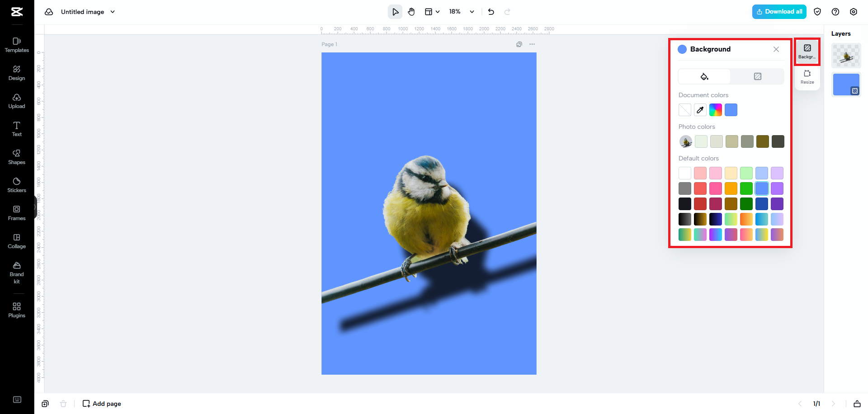This screenshot has width=868, height=414.
Task: Open the Resize tool
Action: pos(807,76)
